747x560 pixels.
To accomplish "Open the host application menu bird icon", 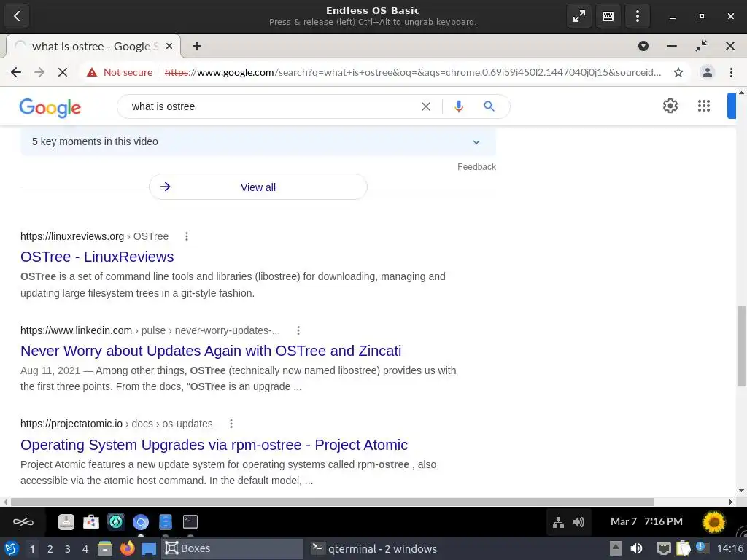I will point(12,548).
